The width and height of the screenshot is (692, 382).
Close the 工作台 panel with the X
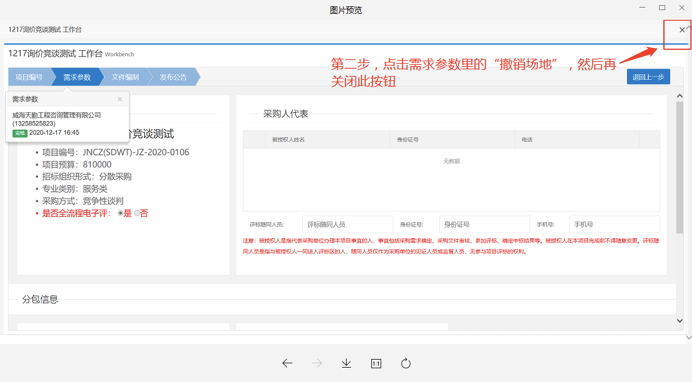[x=682, y=30]
